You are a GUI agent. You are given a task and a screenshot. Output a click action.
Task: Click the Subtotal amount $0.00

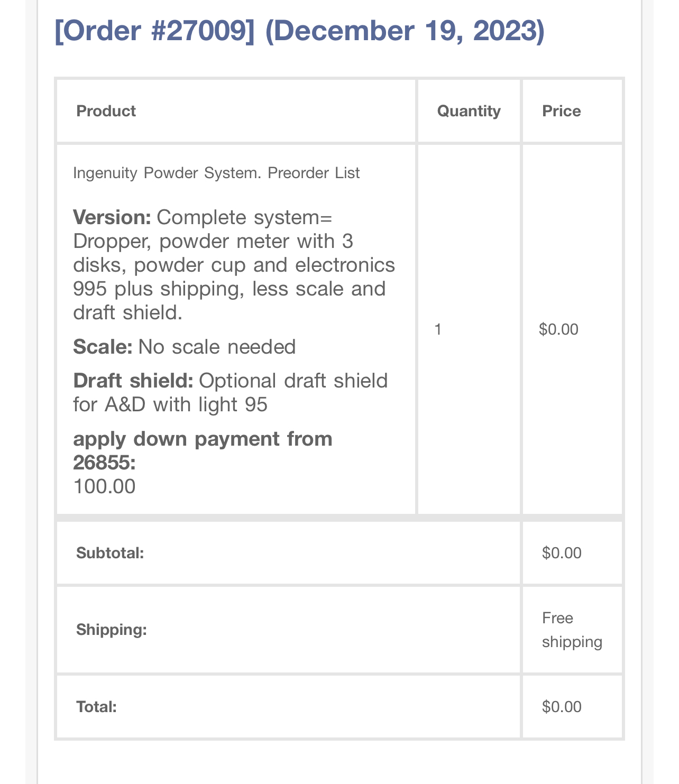tap(562, 553)
